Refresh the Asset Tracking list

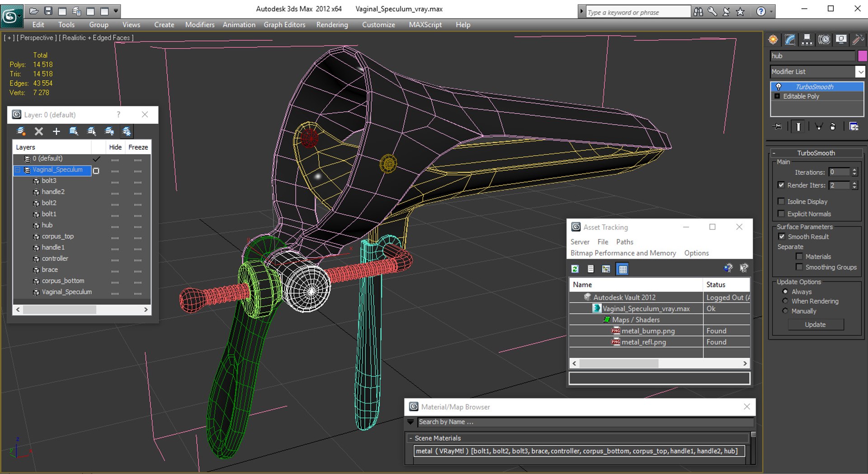pyautogui.click(x=575, y=269)
